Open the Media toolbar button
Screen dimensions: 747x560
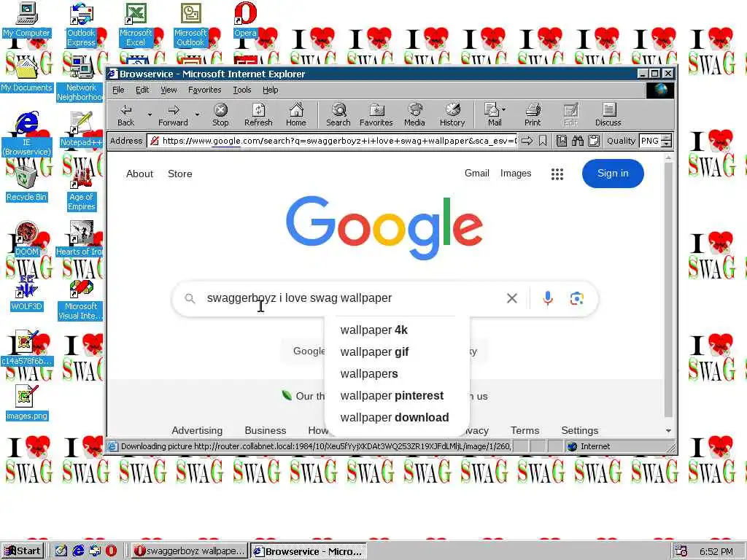pyautogui.click(x=414, y=114)
